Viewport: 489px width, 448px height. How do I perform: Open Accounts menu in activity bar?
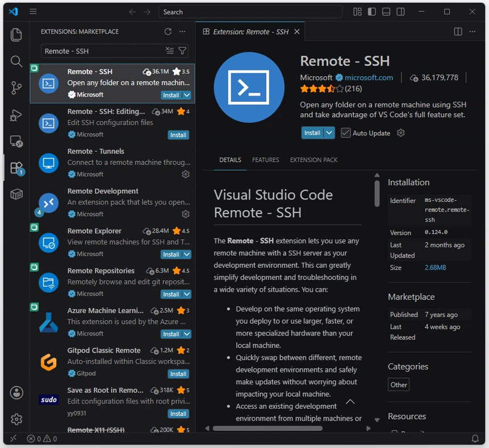pos(16,392)
